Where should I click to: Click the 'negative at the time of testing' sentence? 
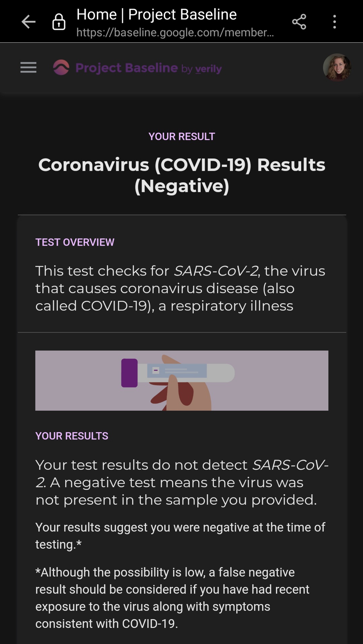click(180, 536)
